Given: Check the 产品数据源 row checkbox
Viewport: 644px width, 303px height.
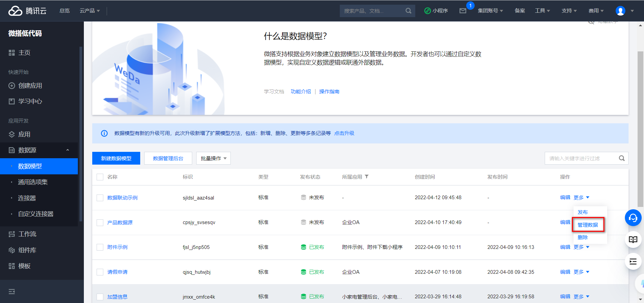Looking at the screenshot, I should click(x=100, y=223).
